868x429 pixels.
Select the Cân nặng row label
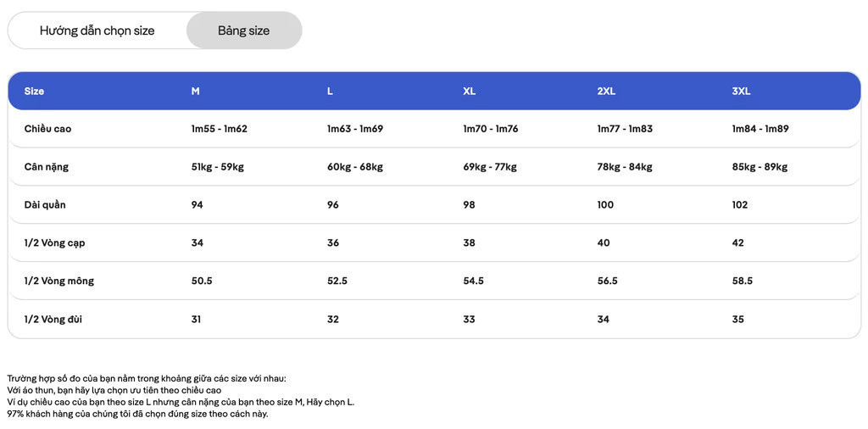click(x=47, y=167)
